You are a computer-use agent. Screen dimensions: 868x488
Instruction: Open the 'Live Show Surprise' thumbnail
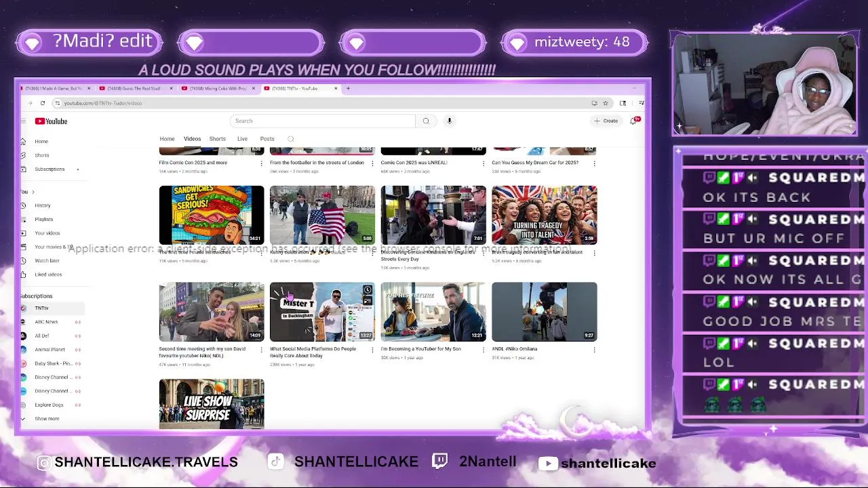(212, 404)
